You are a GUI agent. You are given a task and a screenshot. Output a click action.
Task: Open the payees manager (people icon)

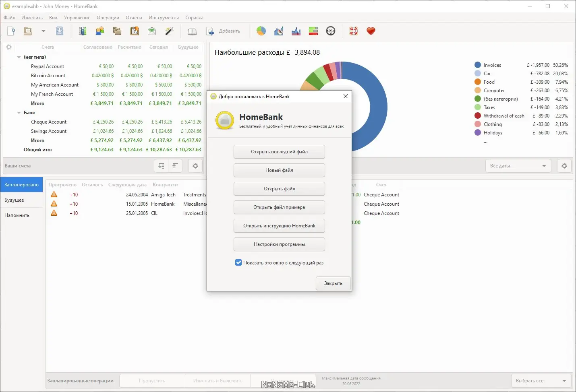[100, 31]
